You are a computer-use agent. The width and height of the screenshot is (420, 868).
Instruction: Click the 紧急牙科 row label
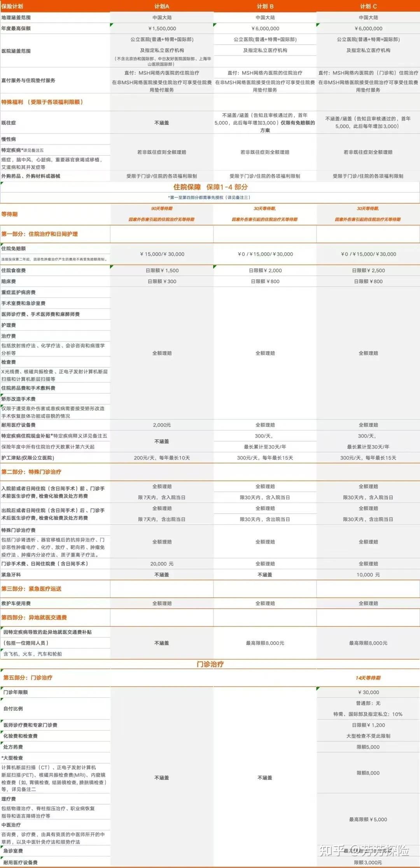click(x=11, y=574)
